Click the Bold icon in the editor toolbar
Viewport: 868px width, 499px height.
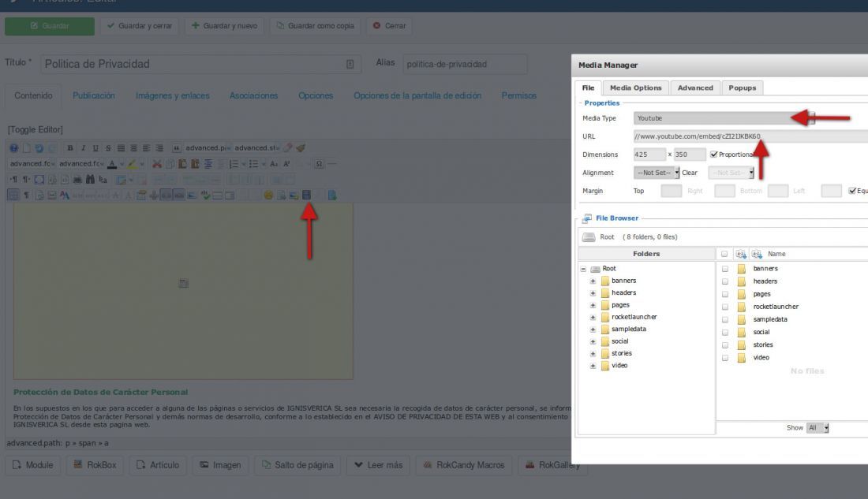[x=69, y=147]
